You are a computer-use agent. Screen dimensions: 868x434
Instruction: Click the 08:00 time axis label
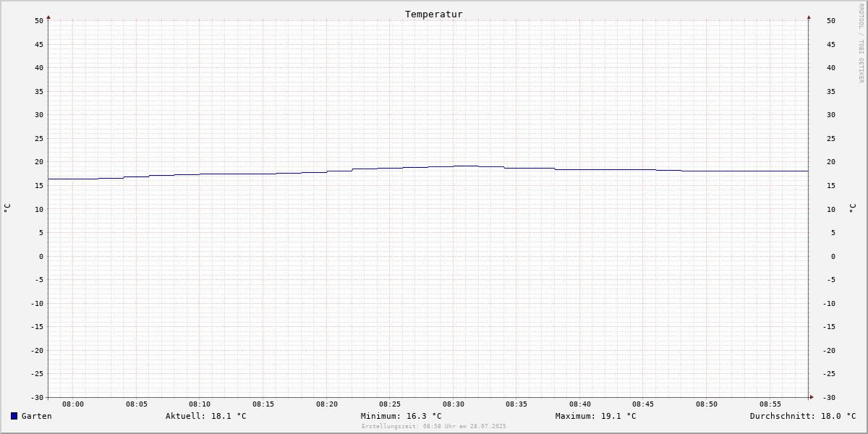(x=73, y=404)
